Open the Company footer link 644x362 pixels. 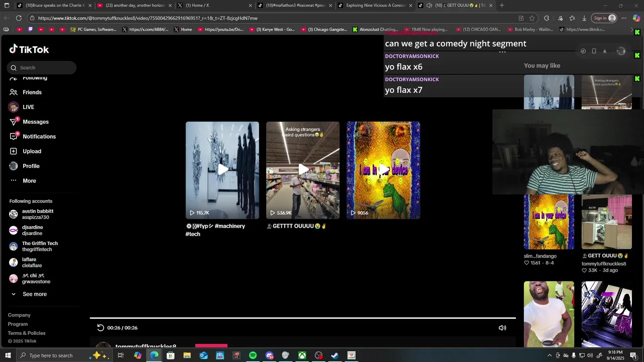click(x=19, y=315)
